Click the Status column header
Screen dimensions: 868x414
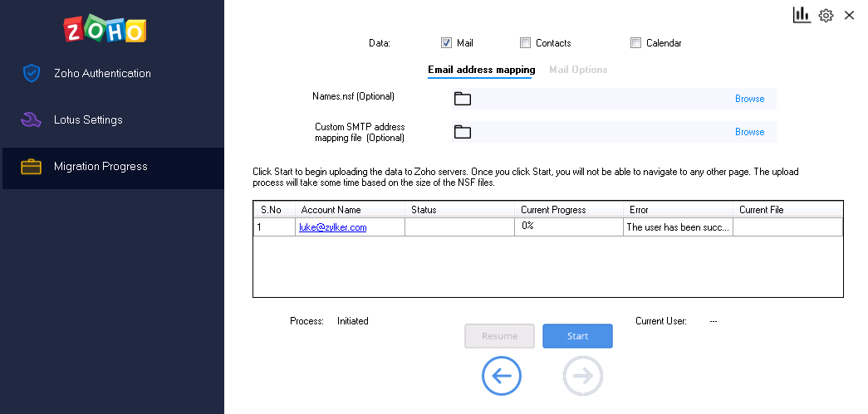[459, 209]
